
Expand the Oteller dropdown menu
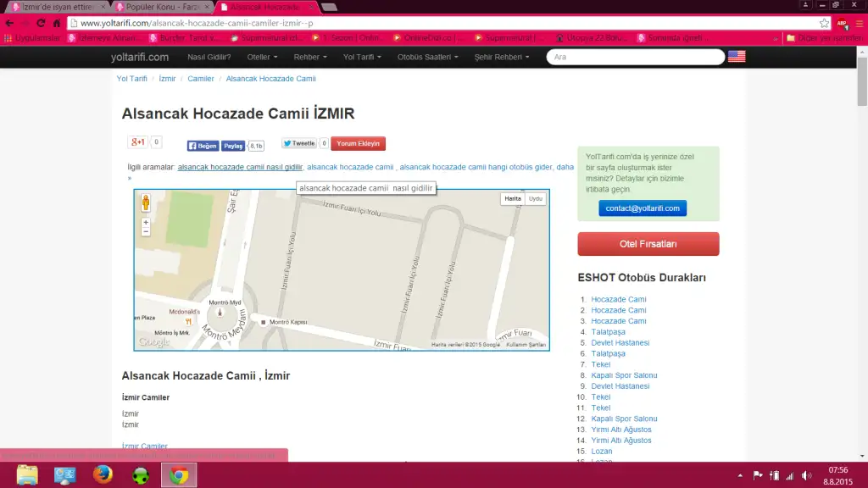[261, 57]
